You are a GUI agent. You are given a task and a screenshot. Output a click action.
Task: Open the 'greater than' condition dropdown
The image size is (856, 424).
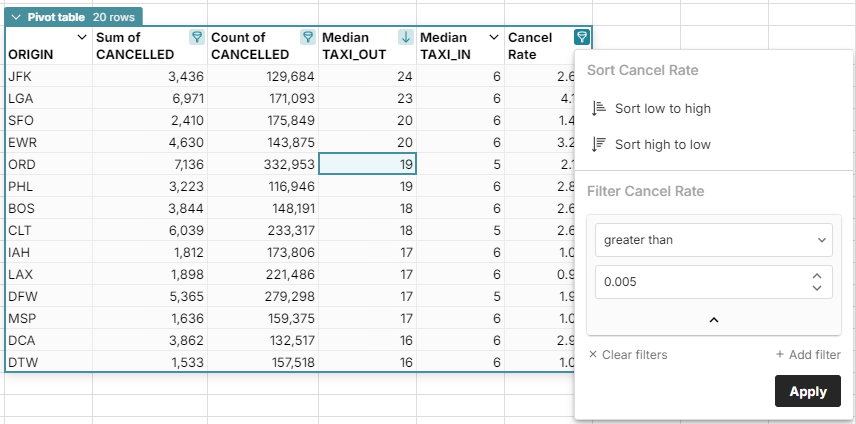coord(713,240)
